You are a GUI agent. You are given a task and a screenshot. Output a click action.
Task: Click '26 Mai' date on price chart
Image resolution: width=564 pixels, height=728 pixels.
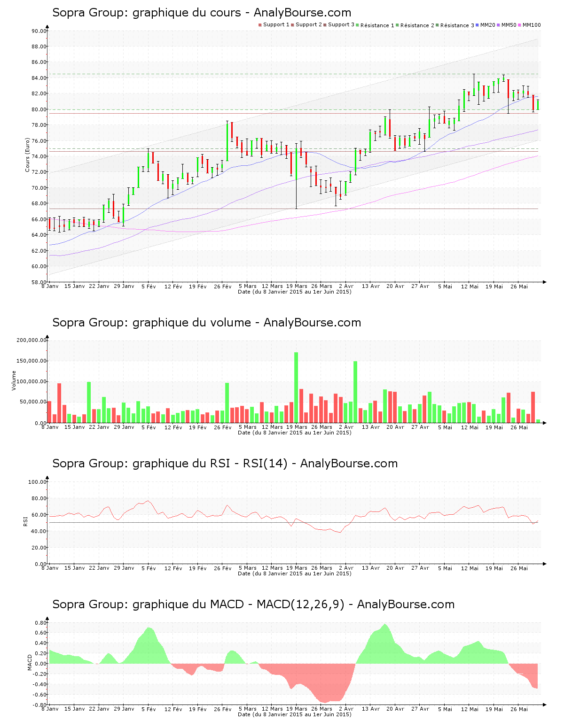click(519, 286)
